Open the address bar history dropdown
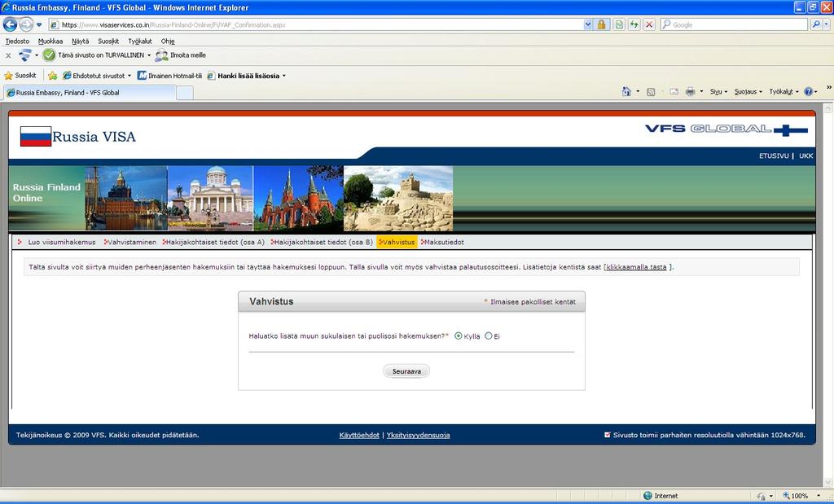 pos(588,24)
